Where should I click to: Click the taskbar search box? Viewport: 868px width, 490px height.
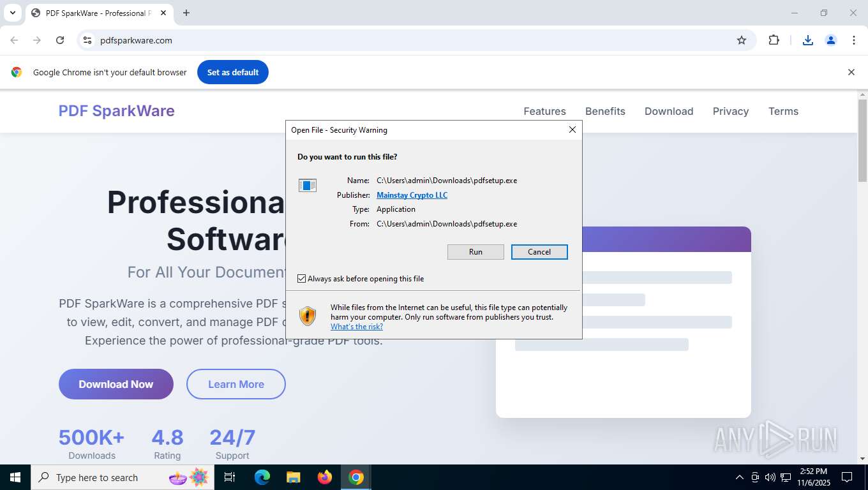point(121,477)
